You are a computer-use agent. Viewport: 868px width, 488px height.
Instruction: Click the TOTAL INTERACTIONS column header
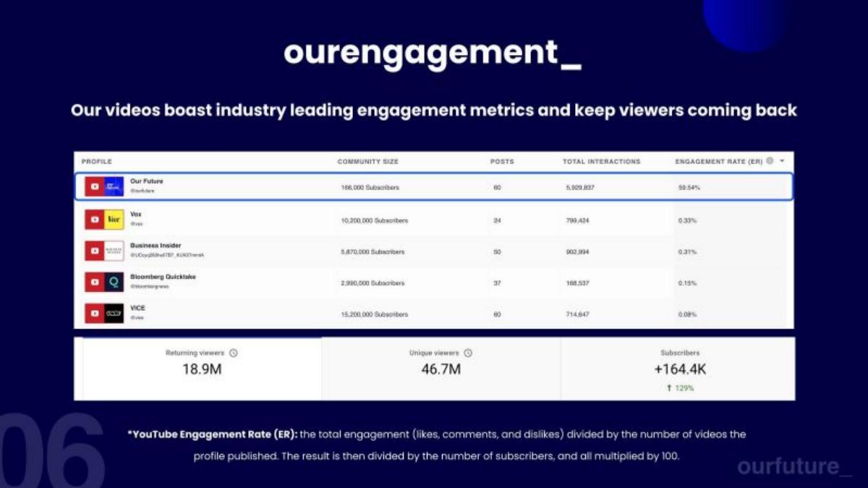[602, 161]
